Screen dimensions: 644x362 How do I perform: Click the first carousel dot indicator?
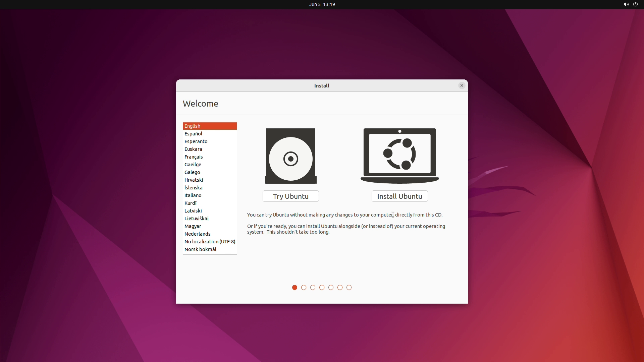tap(294, 287)
